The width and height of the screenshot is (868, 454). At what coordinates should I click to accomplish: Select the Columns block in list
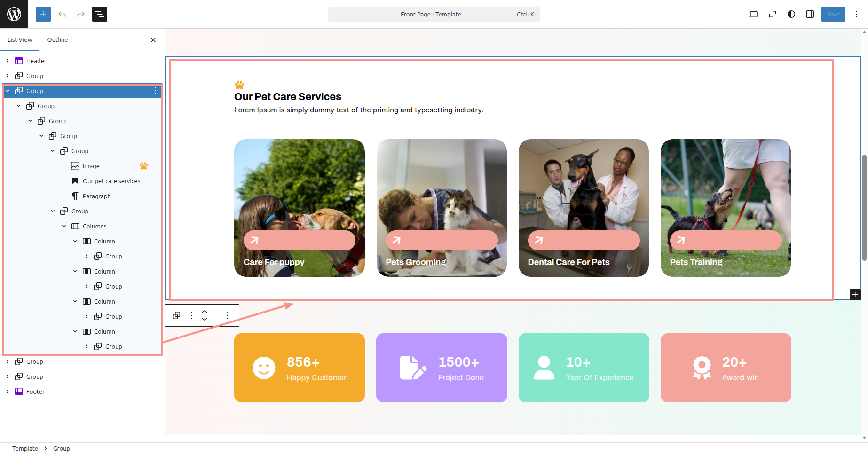pyautogui.click(x=95, y=226)
